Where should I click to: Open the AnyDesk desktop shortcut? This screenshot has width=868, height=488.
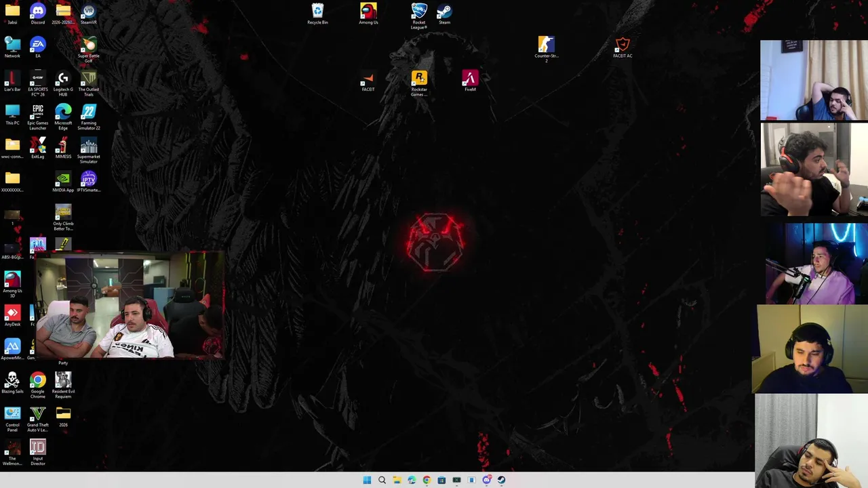point(12,316)
